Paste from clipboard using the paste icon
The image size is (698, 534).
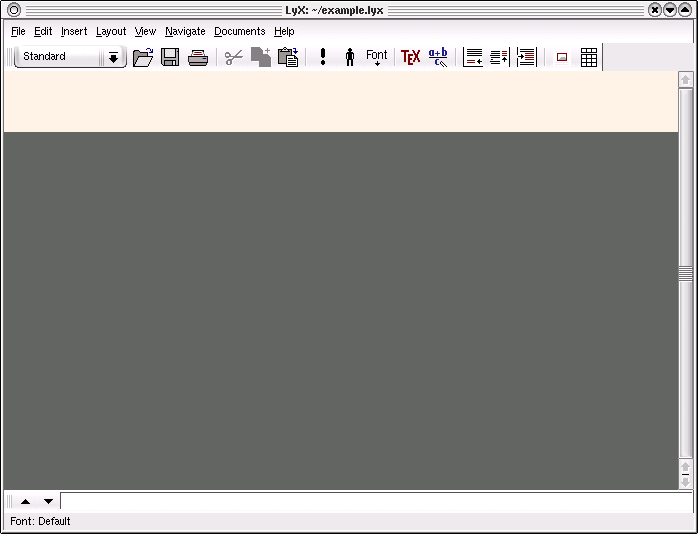point(288,57)
